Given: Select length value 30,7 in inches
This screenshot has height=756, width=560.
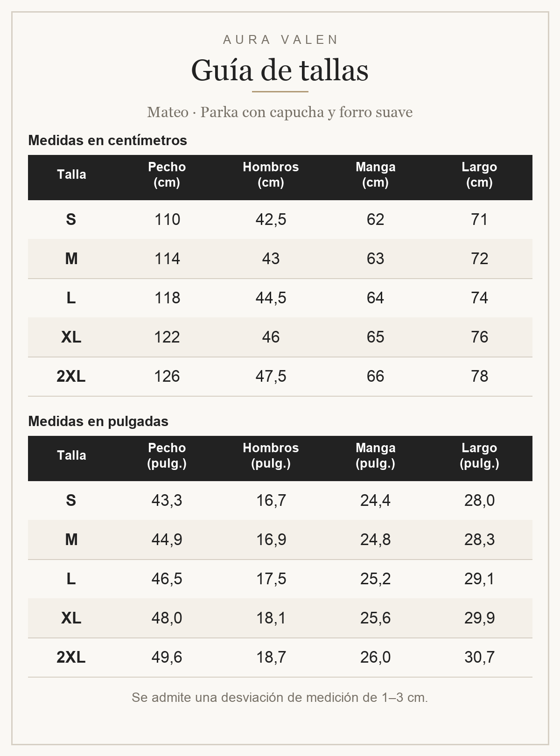Looking at the screenshot, I should pos(479,657).
